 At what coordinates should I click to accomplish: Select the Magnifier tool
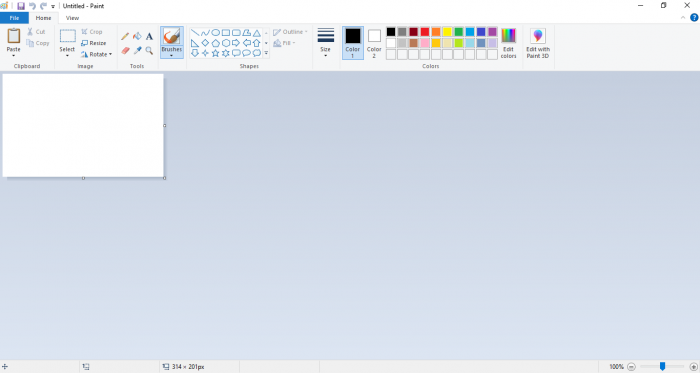pos(149,51)
